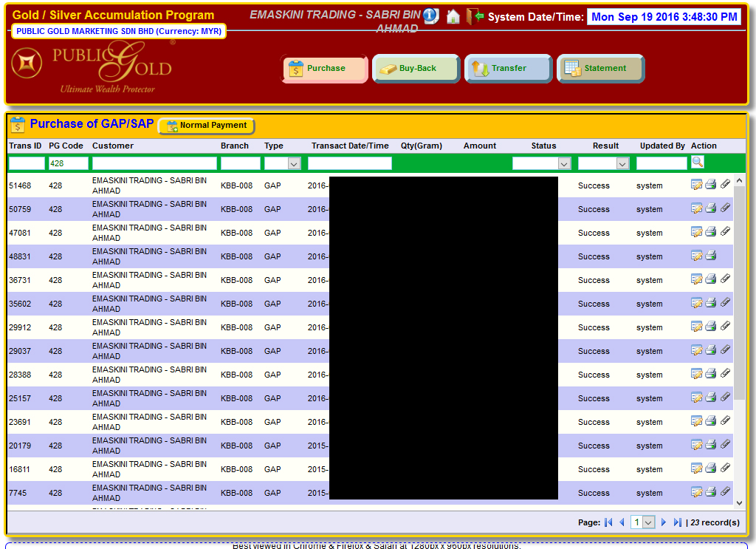Screen dimensions: 756x549
Task: Click the Qty(Gram) column header
Action: pyautogui.click(x=422, y=146)
